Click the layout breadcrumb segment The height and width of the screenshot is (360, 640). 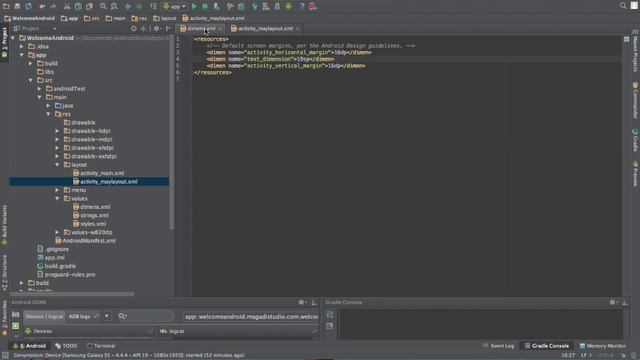(164, 18)
